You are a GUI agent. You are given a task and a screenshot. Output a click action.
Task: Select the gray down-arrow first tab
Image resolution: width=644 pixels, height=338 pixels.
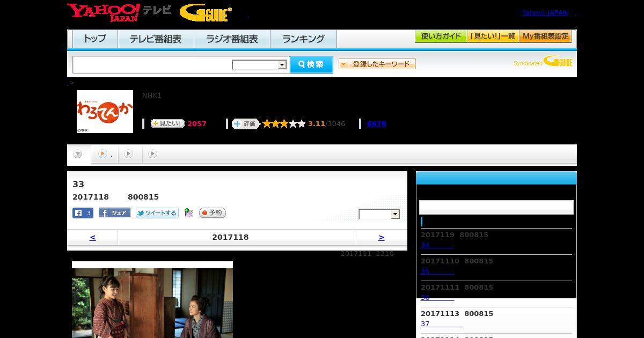pos(78,154)
